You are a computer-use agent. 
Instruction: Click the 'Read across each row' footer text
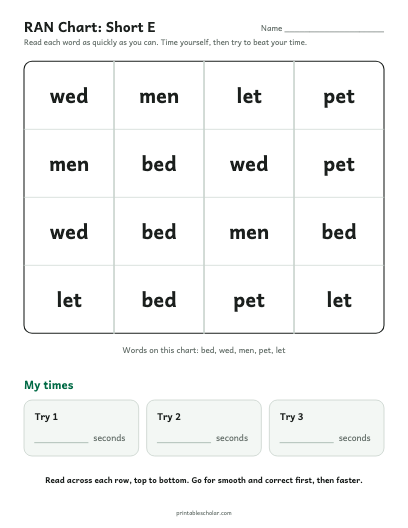pos(204,480)
